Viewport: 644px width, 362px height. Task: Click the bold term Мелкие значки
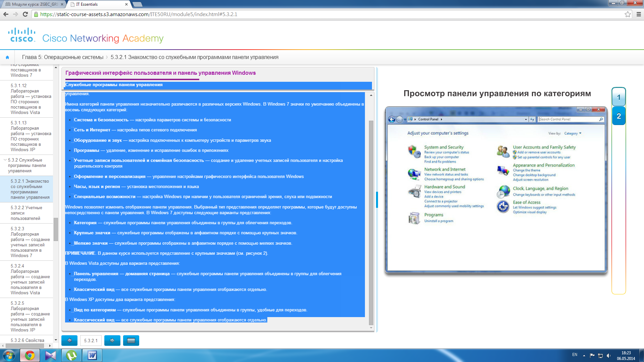91,243
